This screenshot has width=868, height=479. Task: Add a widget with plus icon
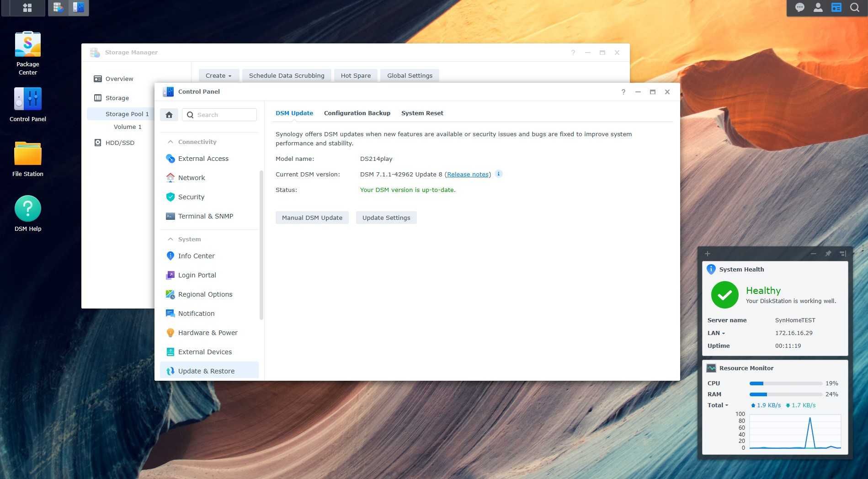(708, 254)
